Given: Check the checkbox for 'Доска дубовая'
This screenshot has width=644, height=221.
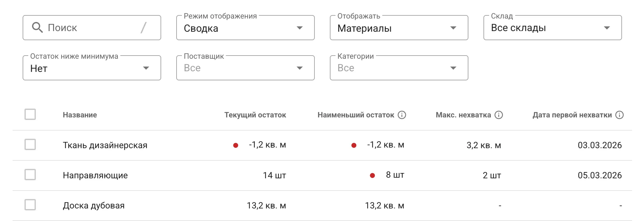Looking at the screenshot, I should tap(30, 205).
